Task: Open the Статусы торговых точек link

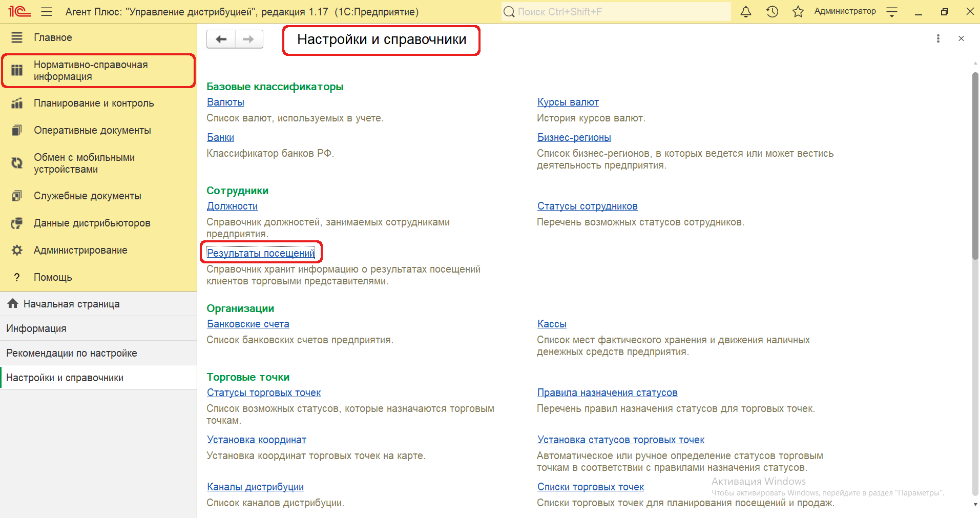Action: (x=264, y=392)
